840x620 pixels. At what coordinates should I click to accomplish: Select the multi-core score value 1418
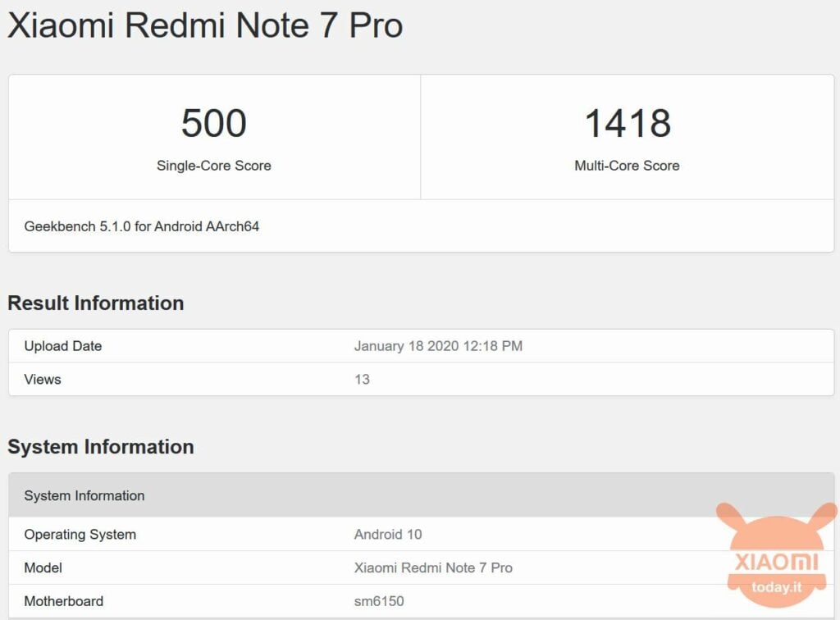(628, 123)
